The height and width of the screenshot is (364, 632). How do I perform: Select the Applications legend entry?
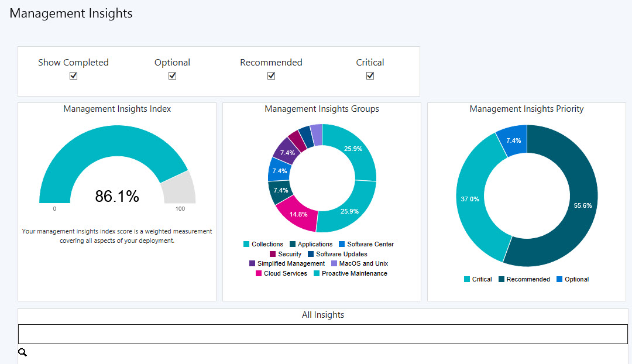click(311, 244)
